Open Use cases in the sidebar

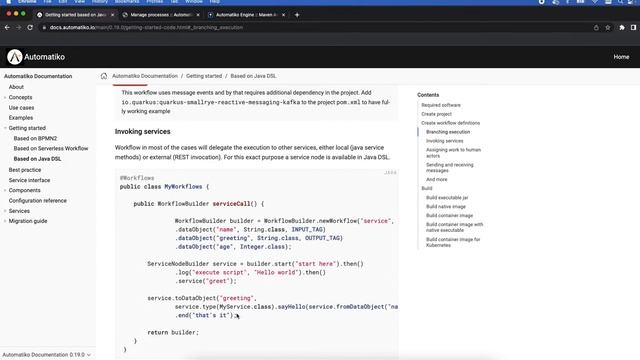21,108
